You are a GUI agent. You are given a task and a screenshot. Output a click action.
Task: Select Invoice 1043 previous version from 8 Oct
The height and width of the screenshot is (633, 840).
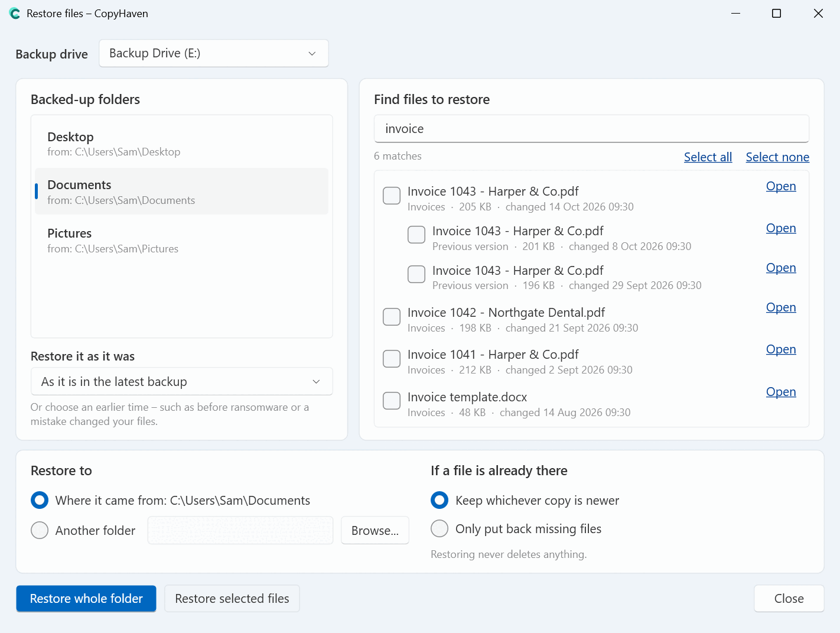tap(416, 235)
